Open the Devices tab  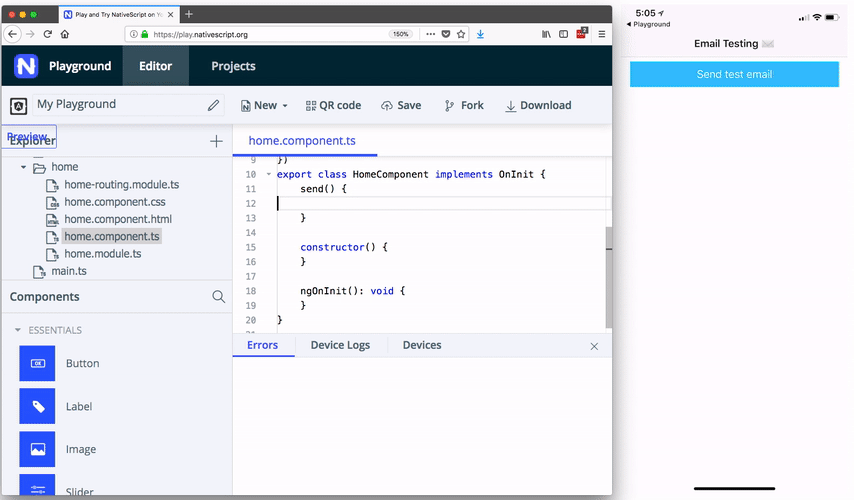coord(422,345)
